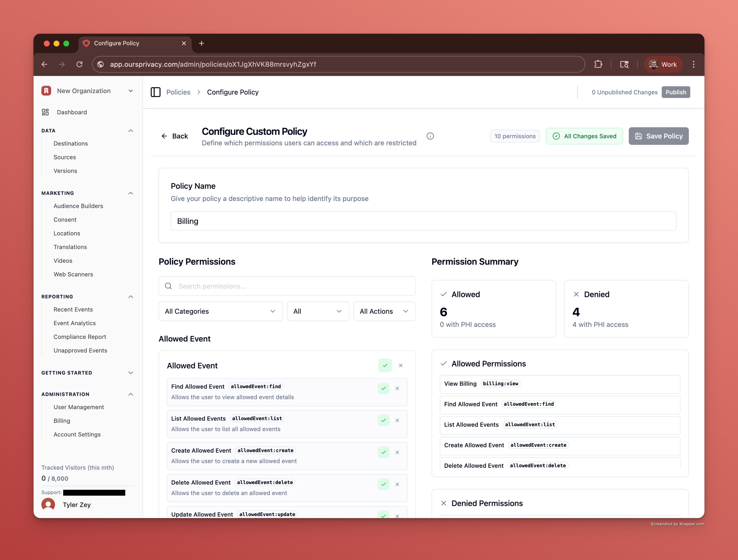Screen dimensions: 738x560
Task: Open Destinations in the sidebar
Action: (x=71, y=143)
